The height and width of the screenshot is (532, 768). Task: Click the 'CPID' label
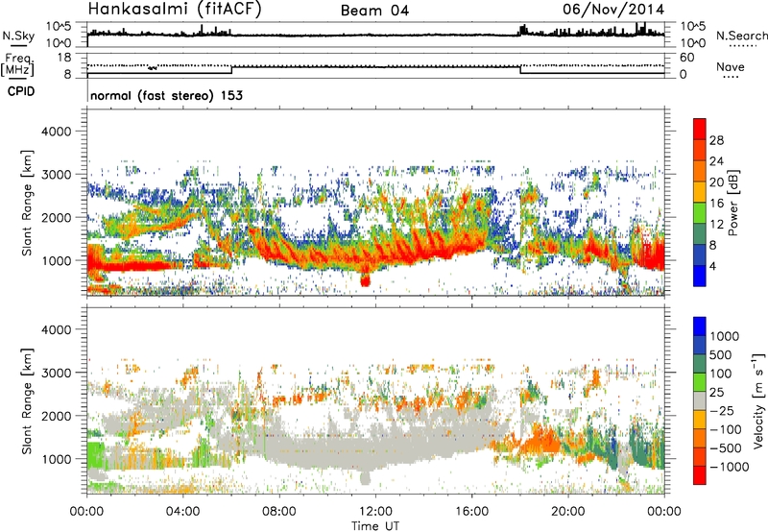pyautogui.click(x=21, y=91)
